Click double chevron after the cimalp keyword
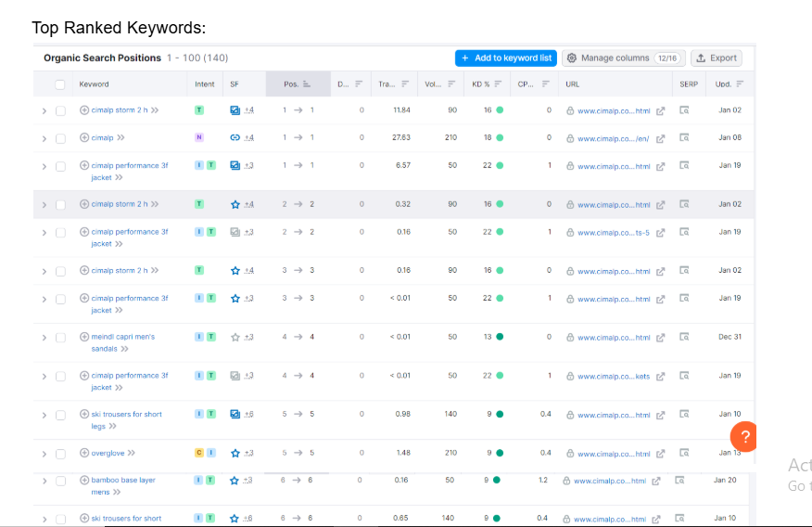Image resolution: width=812 pixels, height=527 pixels. point(121,138)
